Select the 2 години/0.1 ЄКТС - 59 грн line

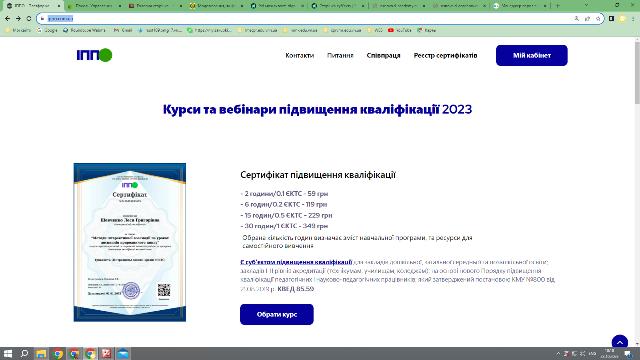pos(284,193)
